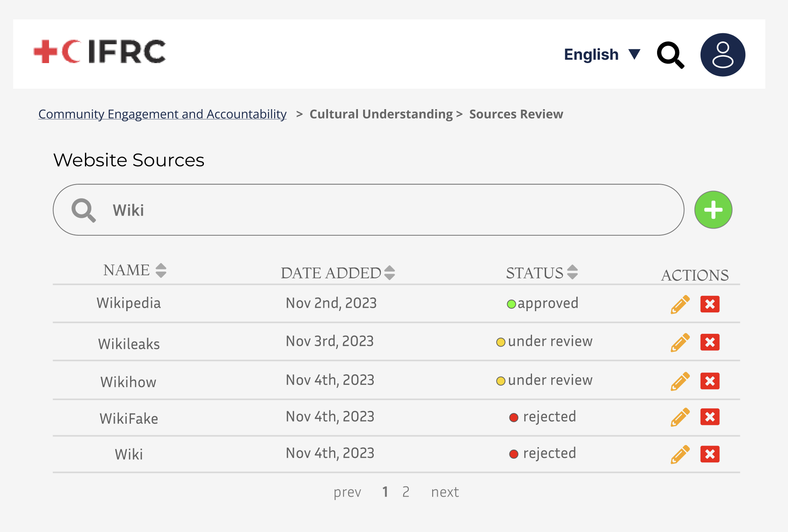This screenshot has width=788, height=532.
Task: Click the header search magnifier icon
Action: pyautogui.click(x=670, y=55)
